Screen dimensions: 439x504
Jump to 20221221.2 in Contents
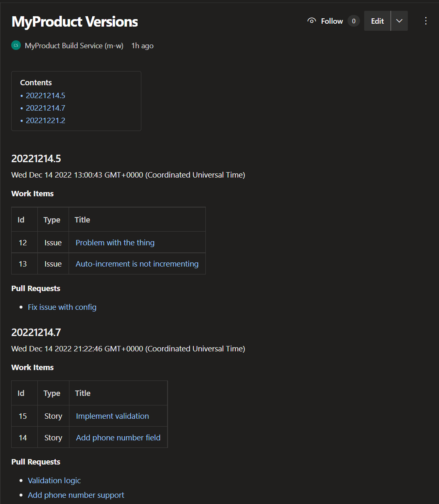coord(45,121)
